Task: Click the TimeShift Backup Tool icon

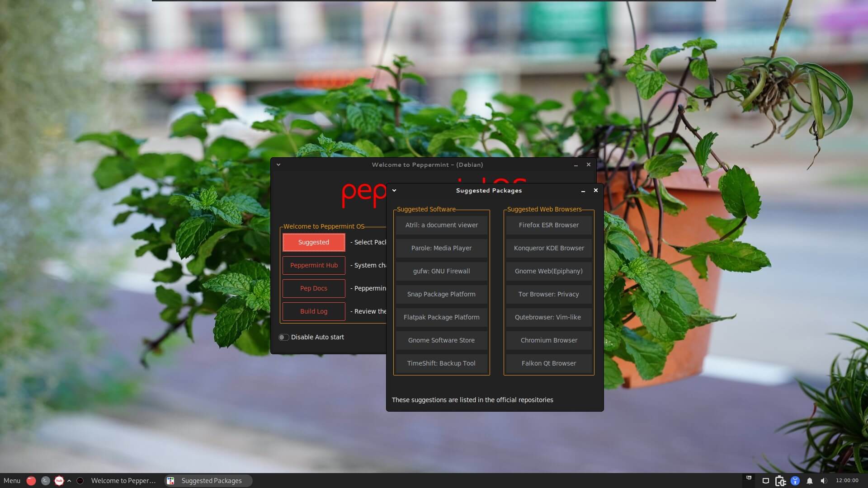Action: click(441, 363)
